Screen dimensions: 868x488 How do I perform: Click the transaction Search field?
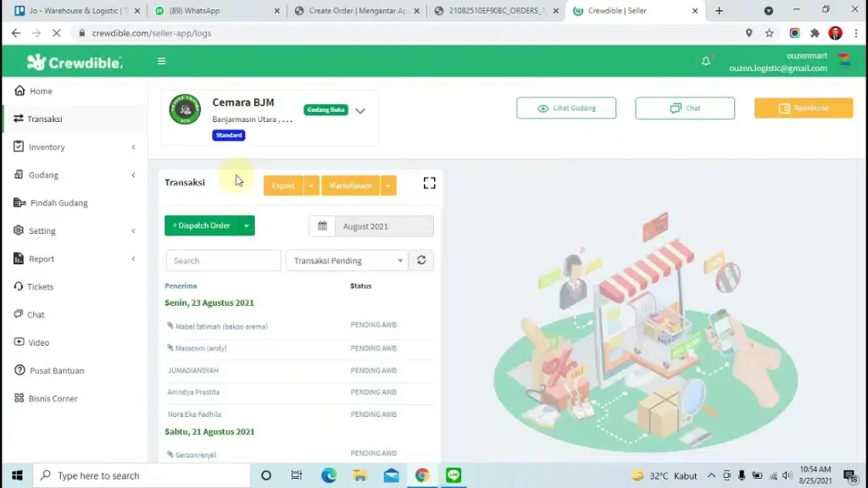click(x=224, y=261)
